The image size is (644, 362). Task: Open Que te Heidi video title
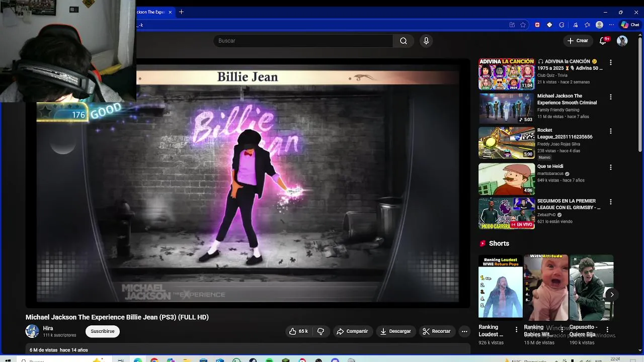(x=550, y=166)
